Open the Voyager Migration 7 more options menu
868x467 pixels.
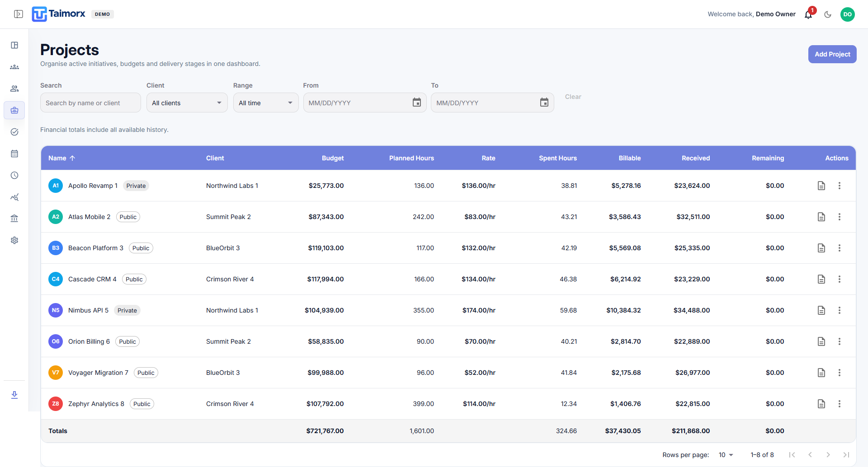pyautogui.click(x=840, y=373)
